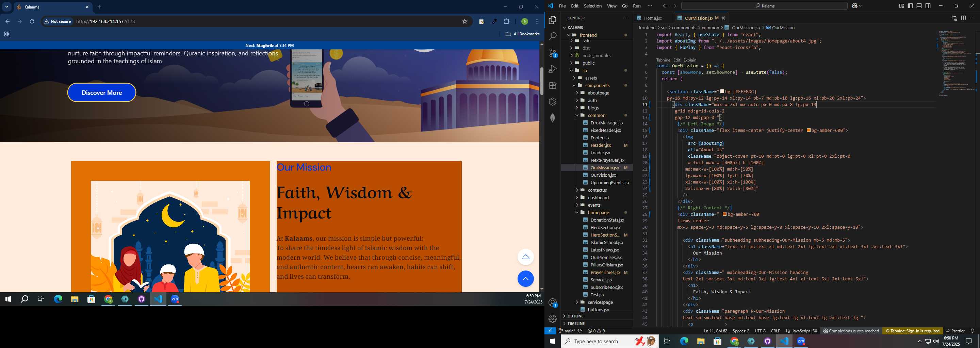Close the OurMission.jsx editor tab
Screen dimensions: 980x348
[723, 18]
